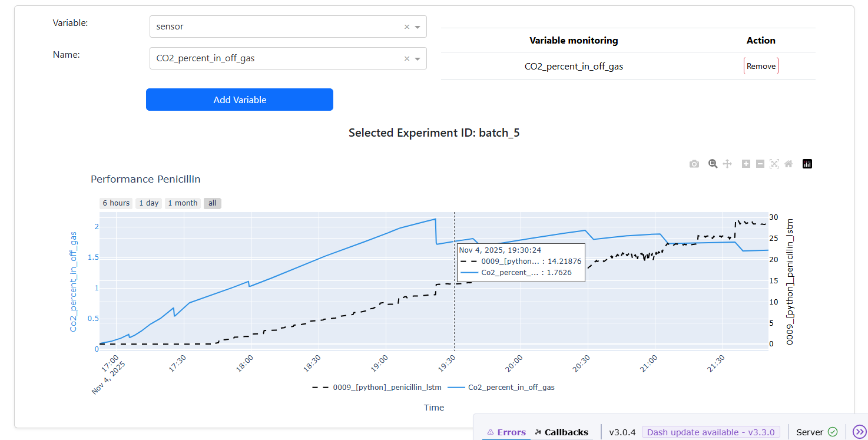Activate the Pan tool in modebar
Viewport: 868px width, 440px height.
727,164
